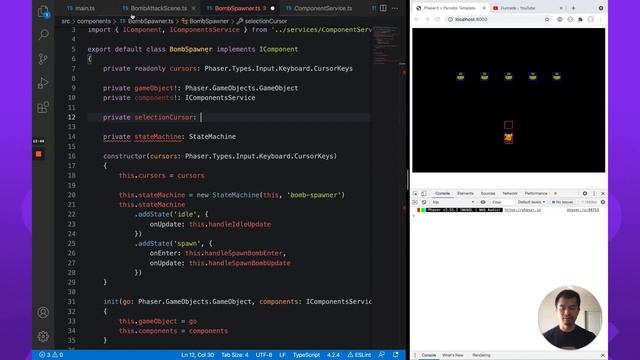Close the DevTools bottom drawer
Screen dimensions: 640x360
tap(603, 355)
